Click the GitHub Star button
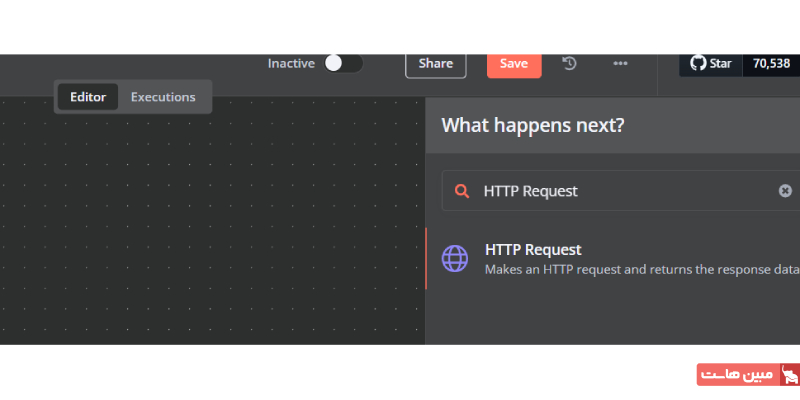 tap(711, 64)
